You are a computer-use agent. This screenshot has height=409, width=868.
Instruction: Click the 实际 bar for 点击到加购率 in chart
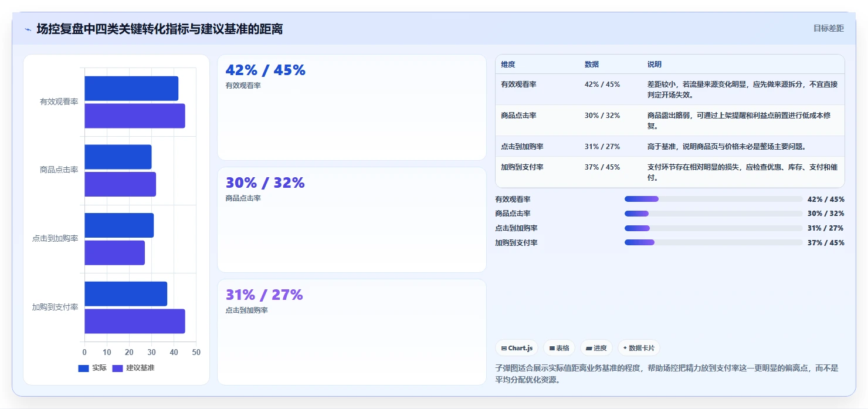pyautogui.click(x=119, y=225)
